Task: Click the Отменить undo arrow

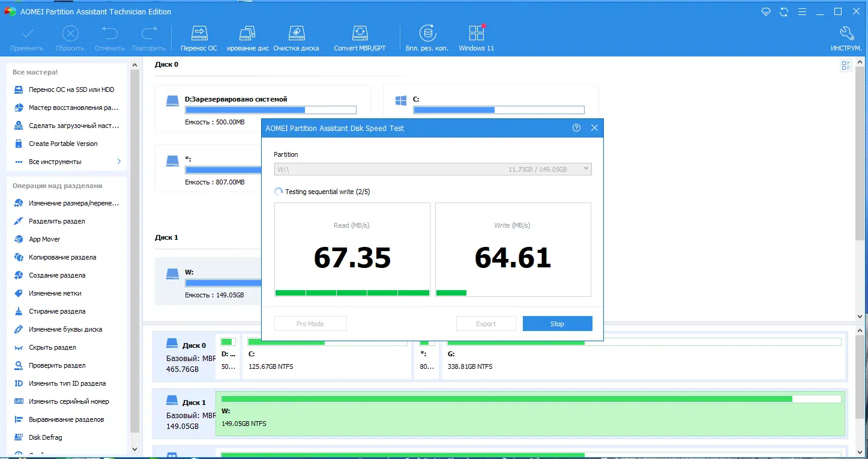Action: click(x=109, y=34)
